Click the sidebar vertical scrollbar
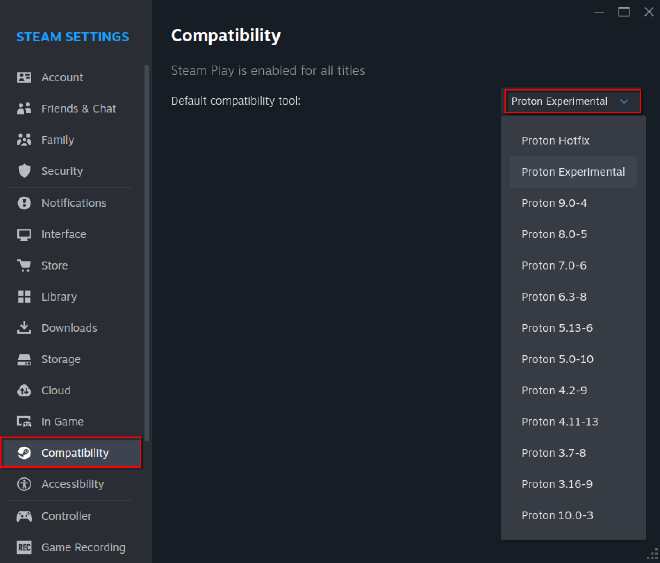The width and height of the screenshot is (660, 563). click(x=148, y=250)
